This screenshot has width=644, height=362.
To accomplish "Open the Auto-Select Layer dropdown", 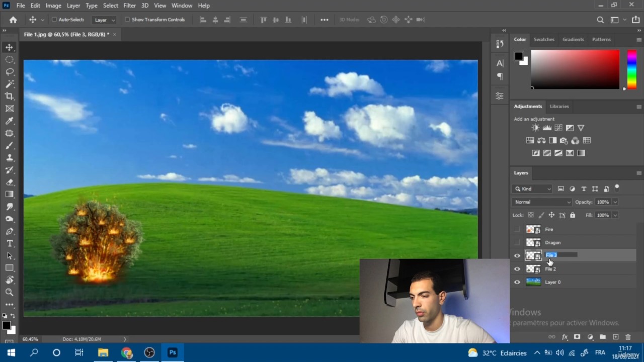I will [x=105, y=20].
